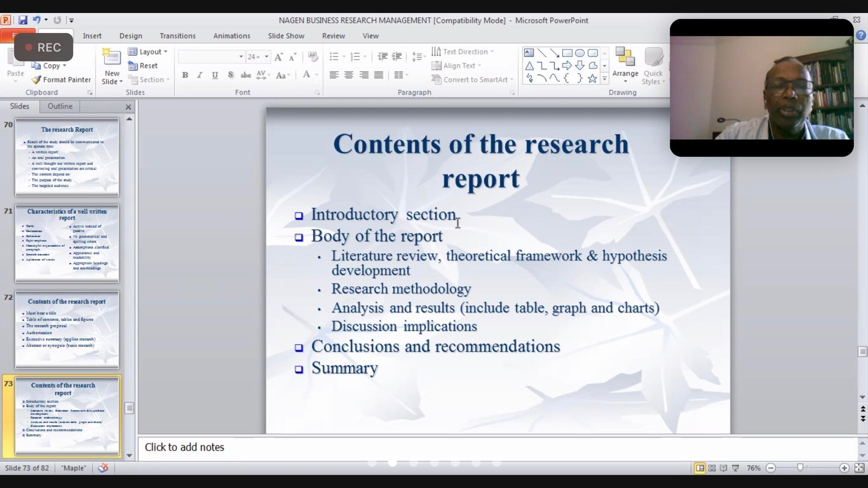Click the Format Painter icon
This screenshot has height=488, width=868.
36,80
